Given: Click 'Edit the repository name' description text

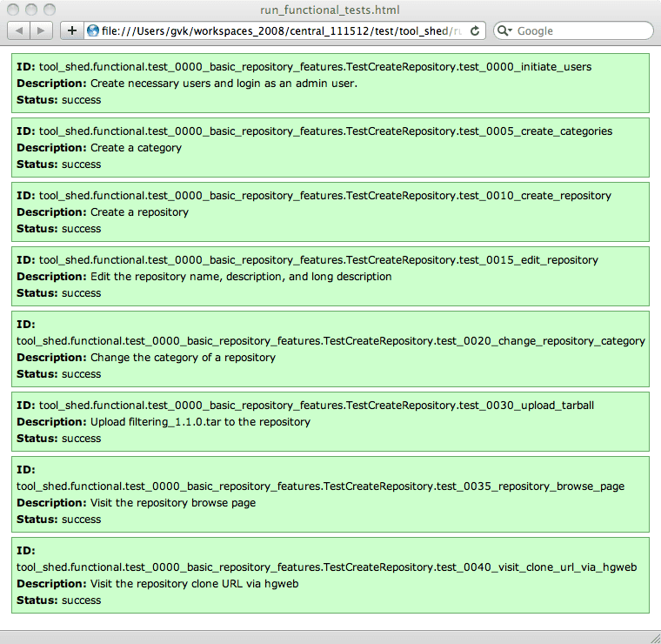Looking at the screenshot, I should pyautogui.click(x=241, y=277).
